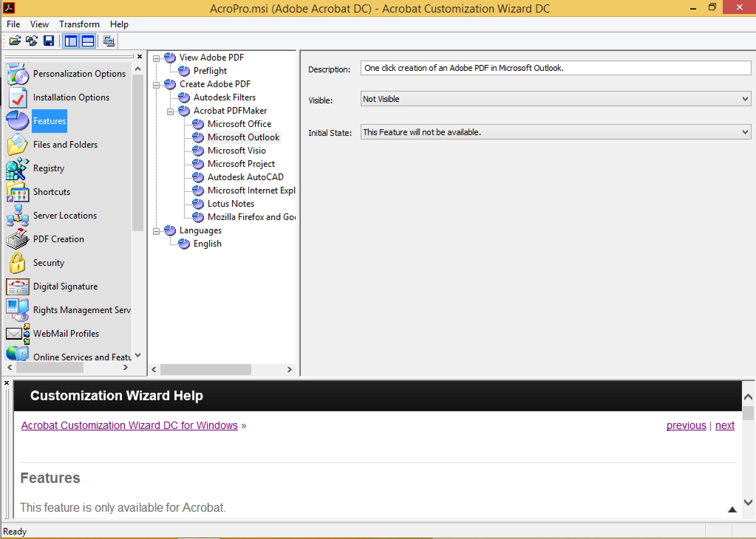
Task: Open the Initial State dropdown
Action: [745, 132]
